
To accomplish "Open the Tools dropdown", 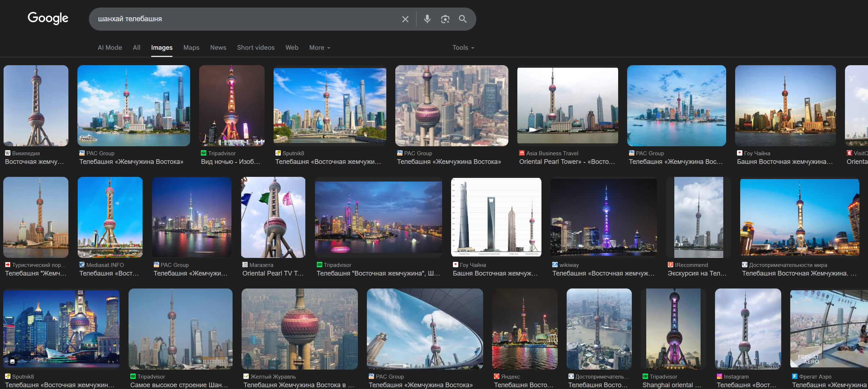I will coord(463,48).
